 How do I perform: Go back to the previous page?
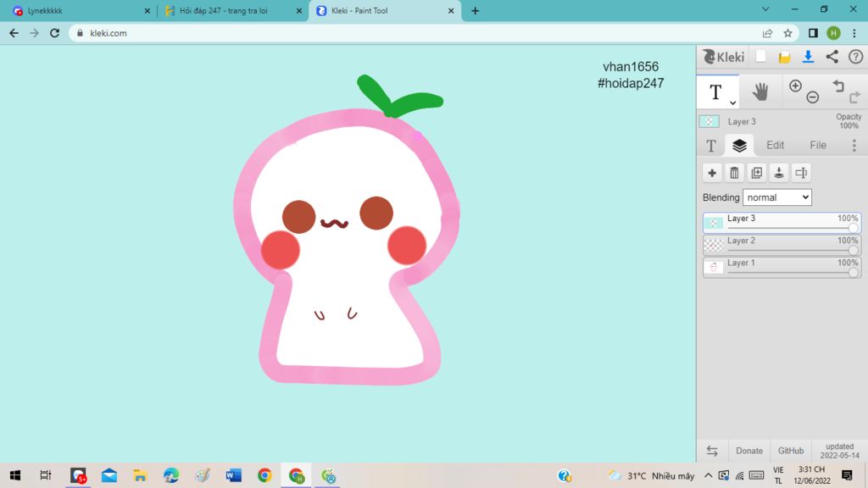14,33
